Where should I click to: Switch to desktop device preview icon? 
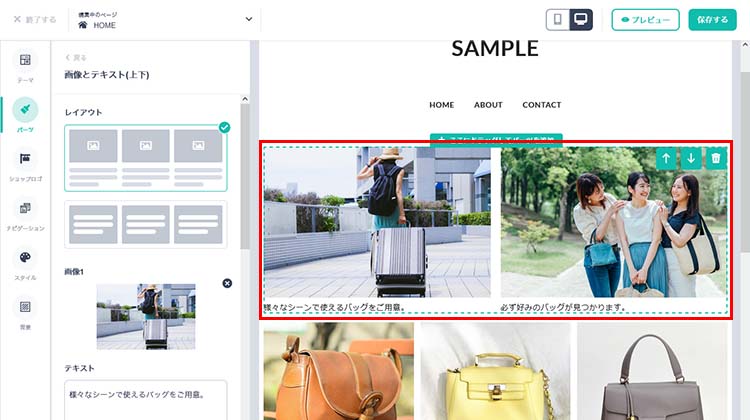pos(581,20)
